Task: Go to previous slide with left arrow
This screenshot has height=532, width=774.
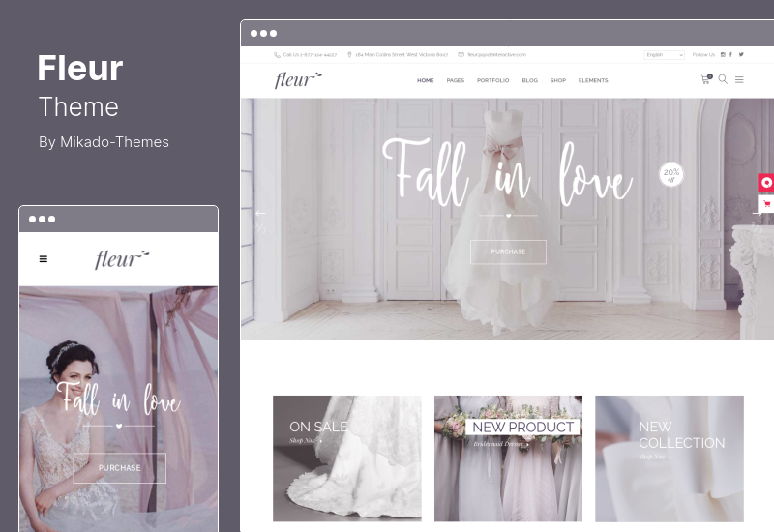Action: coord(260,213)
